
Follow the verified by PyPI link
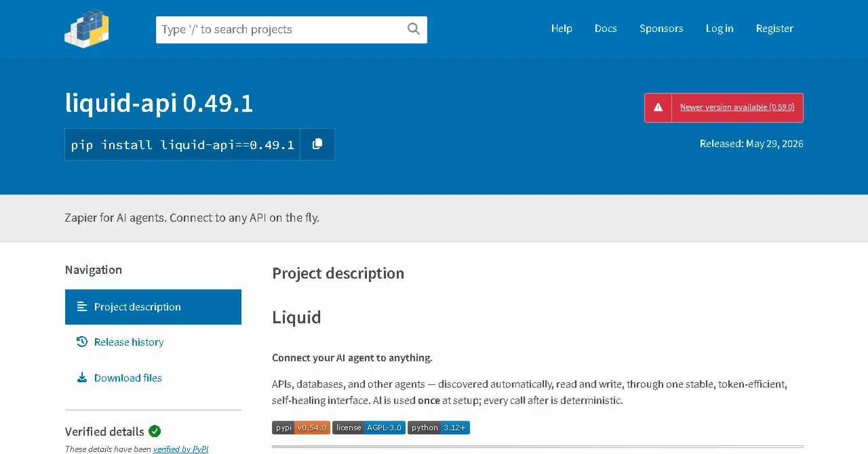180,449
